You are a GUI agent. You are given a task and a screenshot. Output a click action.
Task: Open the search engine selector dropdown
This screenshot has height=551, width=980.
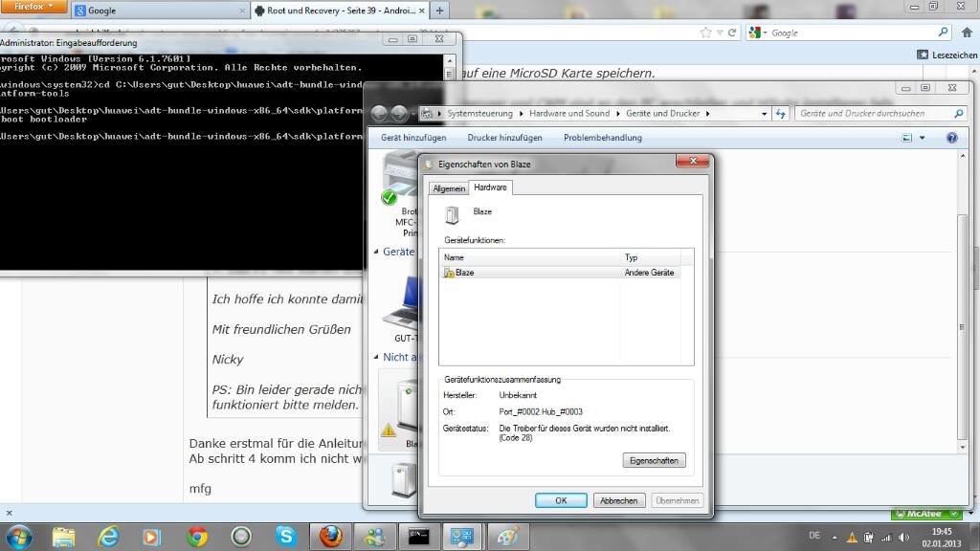pyautogui.click(x=758, y=33)
